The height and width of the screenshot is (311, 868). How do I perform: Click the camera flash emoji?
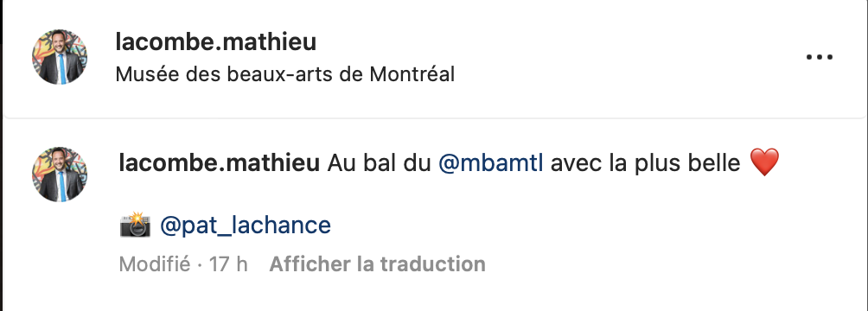click(x=135, y=225)
